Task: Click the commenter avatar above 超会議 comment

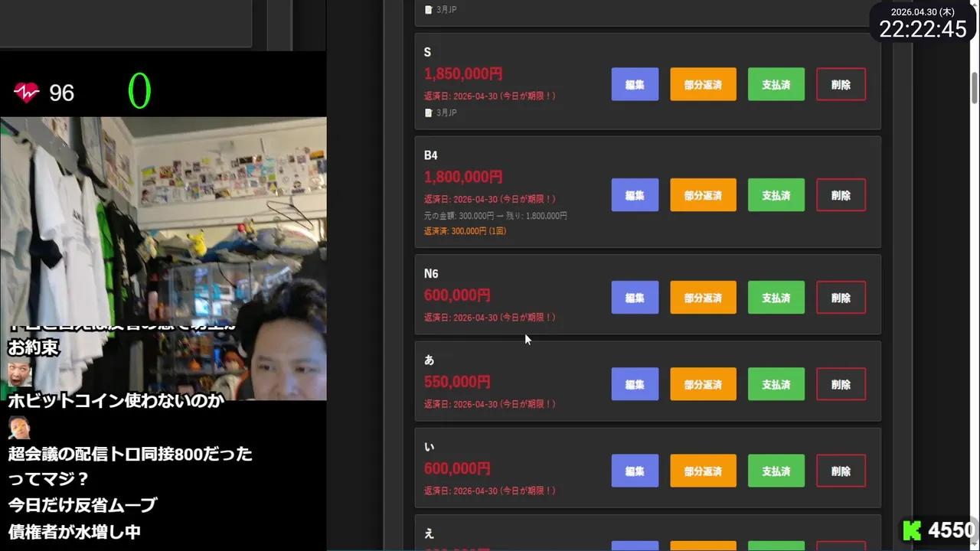Action: tap(19, 428)
